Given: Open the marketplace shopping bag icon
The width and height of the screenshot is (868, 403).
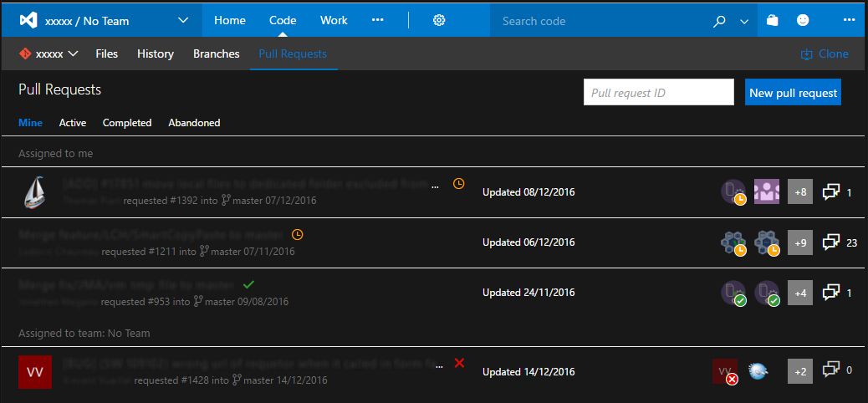Looking at the screenshot, I should (x=772, y=20).
